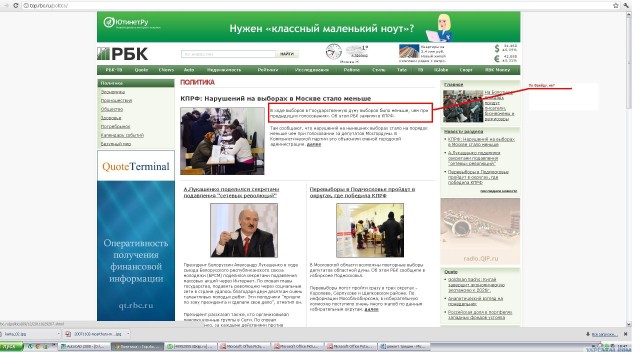Image resolution: width=640 pixels, height=360 pixels.
Task: Switch to first Microsoft Office Picture taskbar item
Action: (x=244, y=347)
